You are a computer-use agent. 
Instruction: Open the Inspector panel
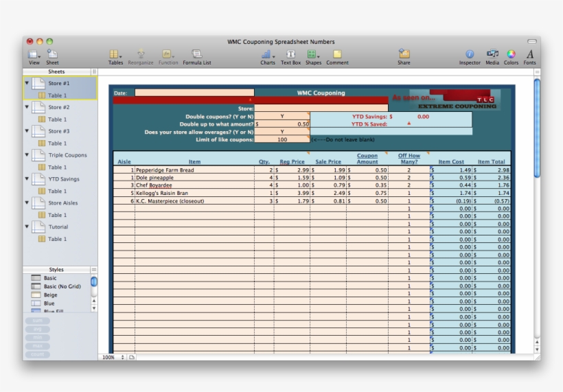470,57
